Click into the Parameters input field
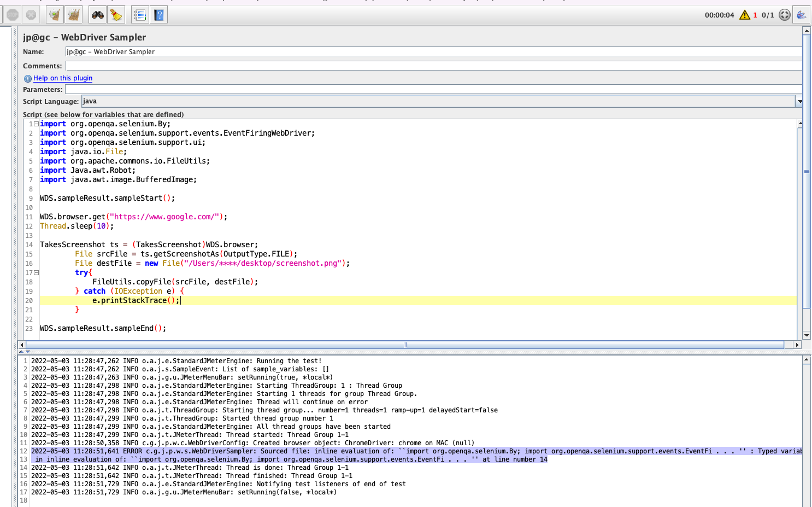 pos(433,89)
